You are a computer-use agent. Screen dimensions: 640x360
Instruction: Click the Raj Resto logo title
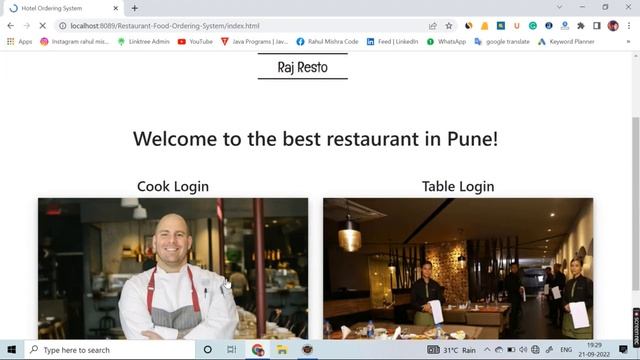(x=302, y=67)
